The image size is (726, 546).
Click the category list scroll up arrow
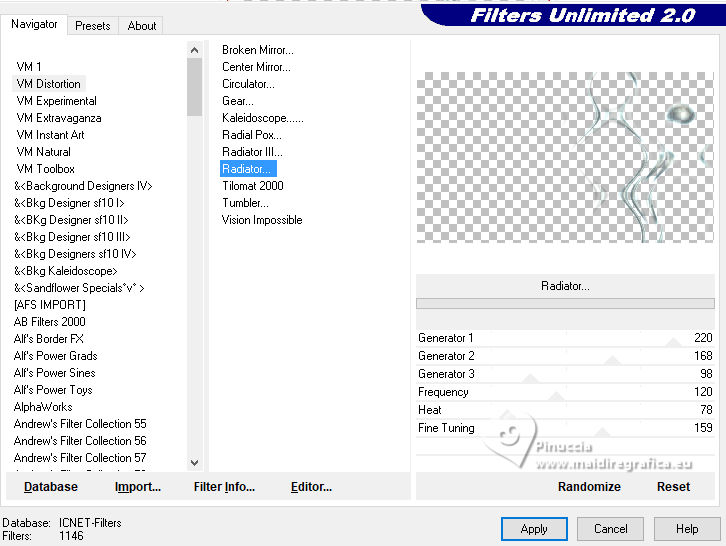[x=194, y=50]
